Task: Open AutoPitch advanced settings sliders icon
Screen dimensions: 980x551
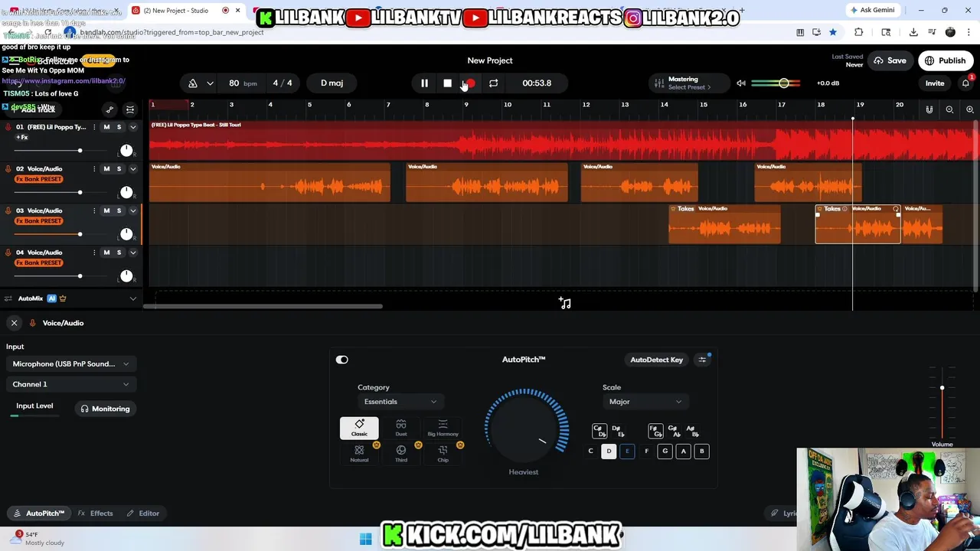Action: (x=702, y=360)
